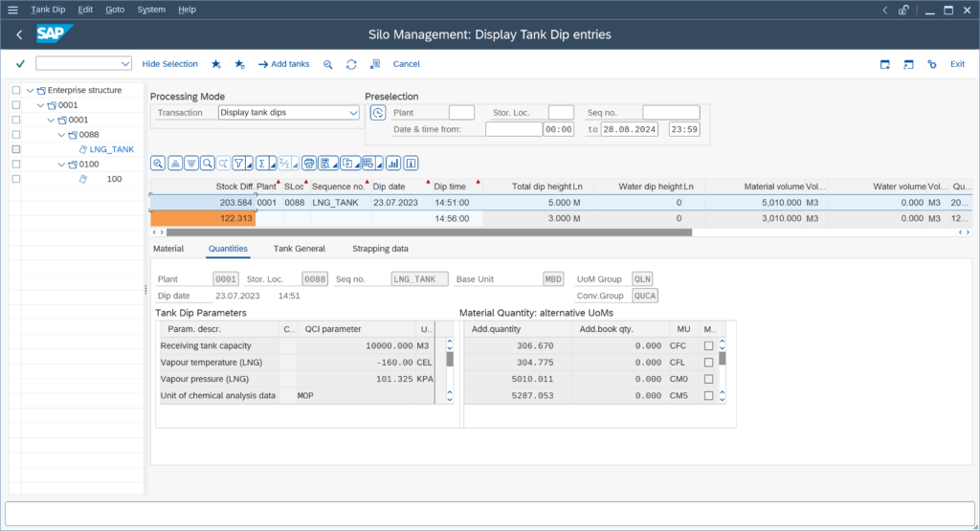Click the Sort descending icon
Image resolution: width=980 pixels, height=531 pixels.
click(191, 164)
